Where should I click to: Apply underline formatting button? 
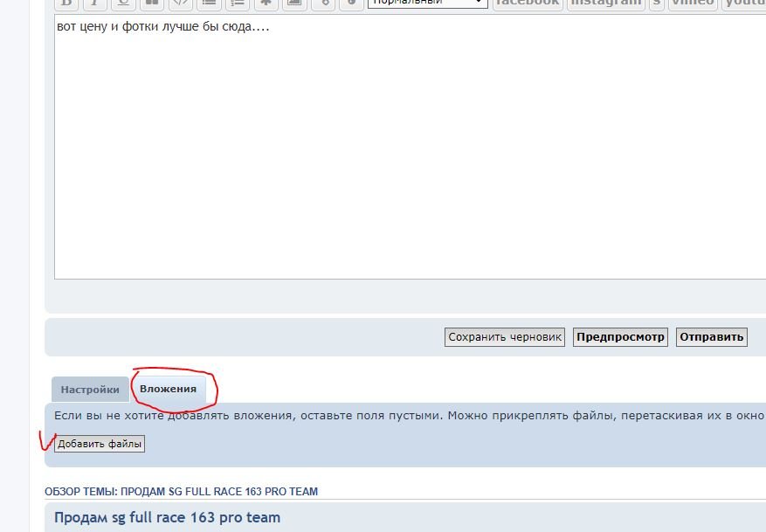pyautogui.click(x=123, y=3)
